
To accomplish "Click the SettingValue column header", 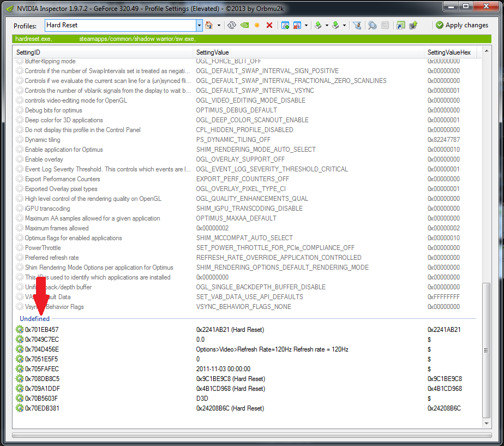I will (308, 52).
